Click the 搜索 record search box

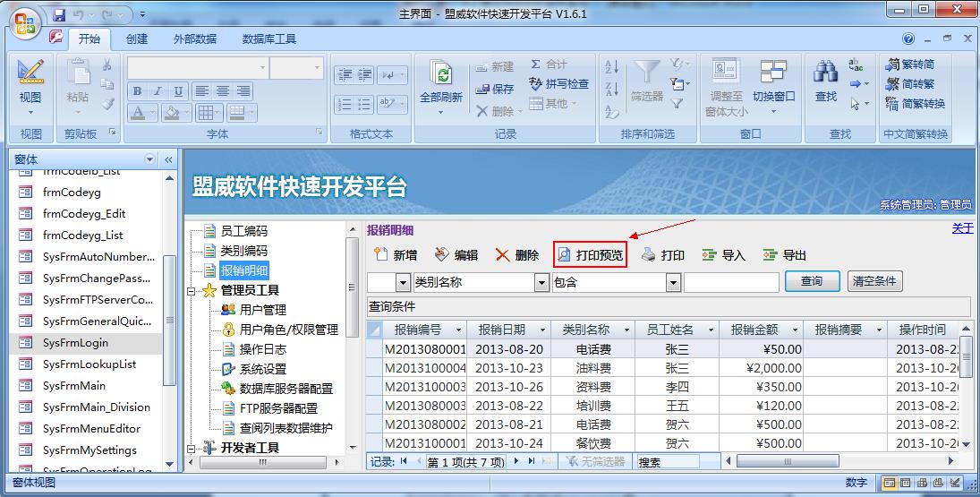coord(667,462)
